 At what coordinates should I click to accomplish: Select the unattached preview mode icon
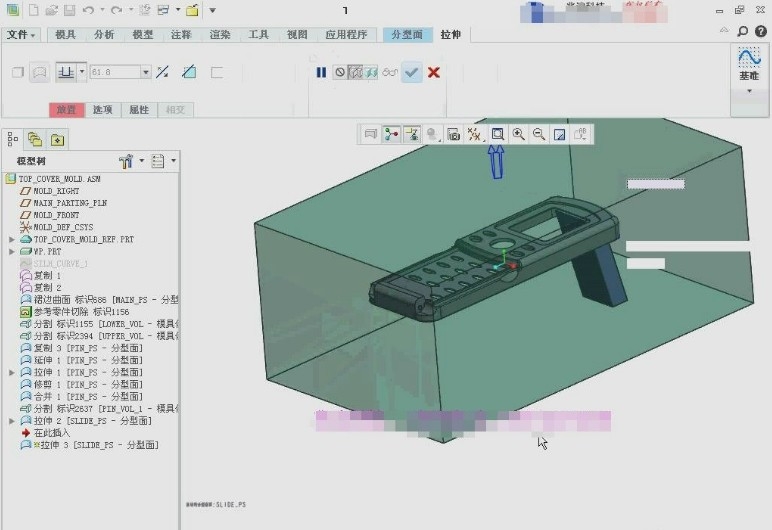[355, 72]
